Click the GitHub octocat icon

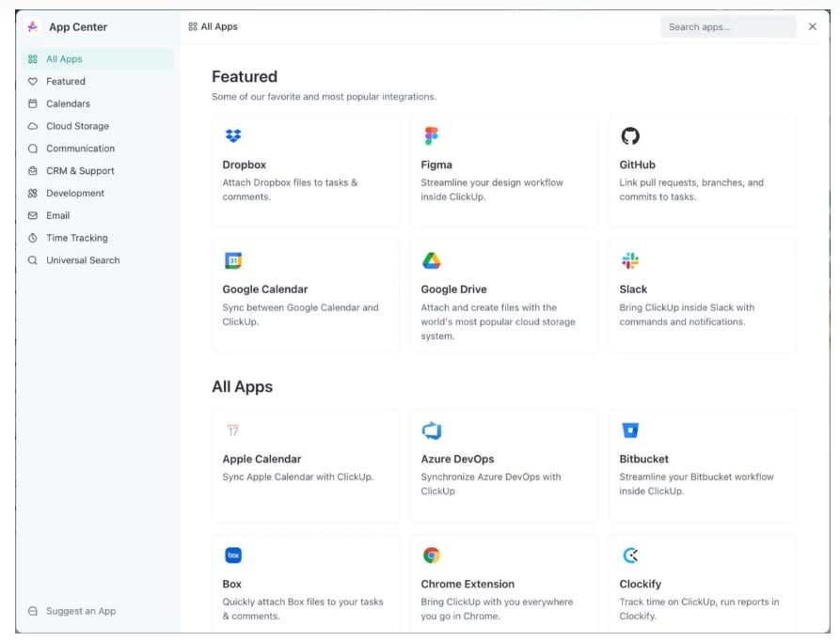[x=630, y=136]
